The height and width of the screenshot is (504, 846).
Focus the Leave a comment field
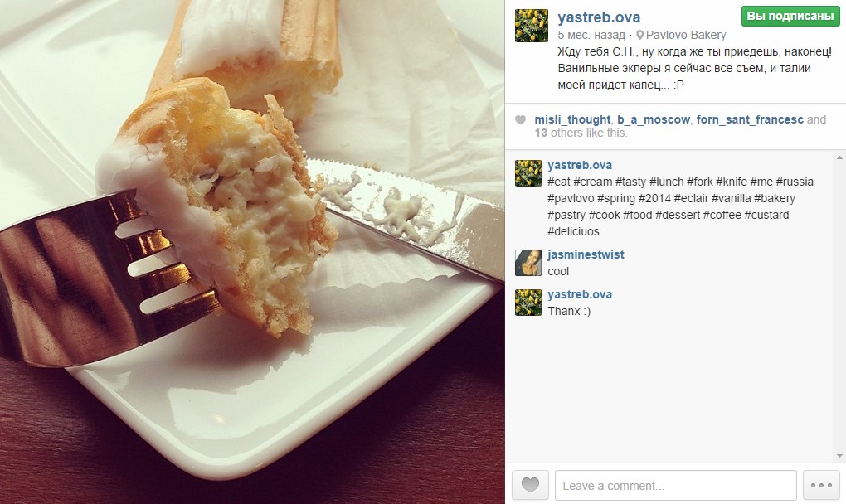675,485
